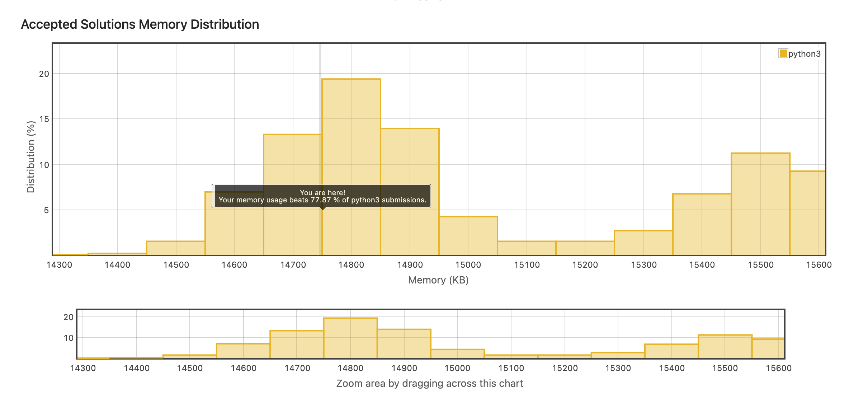This screenshot has width=868, height=394.
Task: Click the python3 legend color swatch
Action: 783,53
